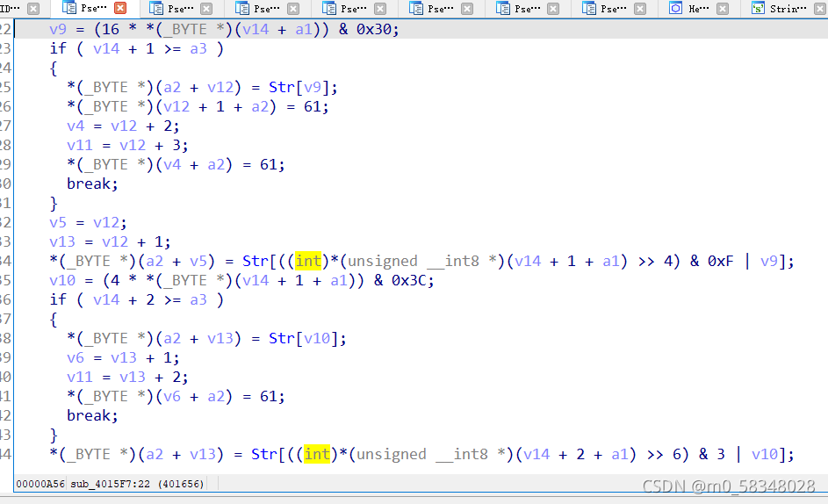Click the statement 'v11 = v13 + 2;'
The width and height of the screenshot is (828, 504).
[x=127, y=378]
